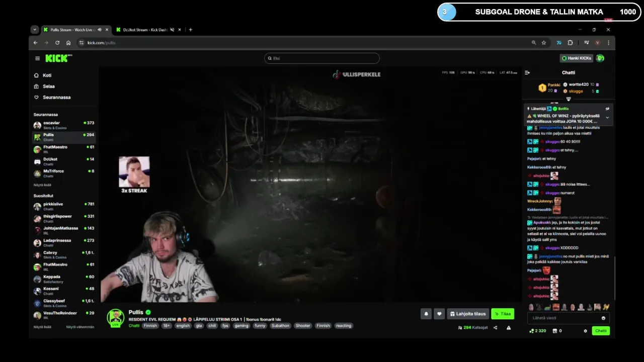Reload the page with the refresh icon
Image resolution: width=644 pixels, height=362 pixels.
click(x=57, y=43)
